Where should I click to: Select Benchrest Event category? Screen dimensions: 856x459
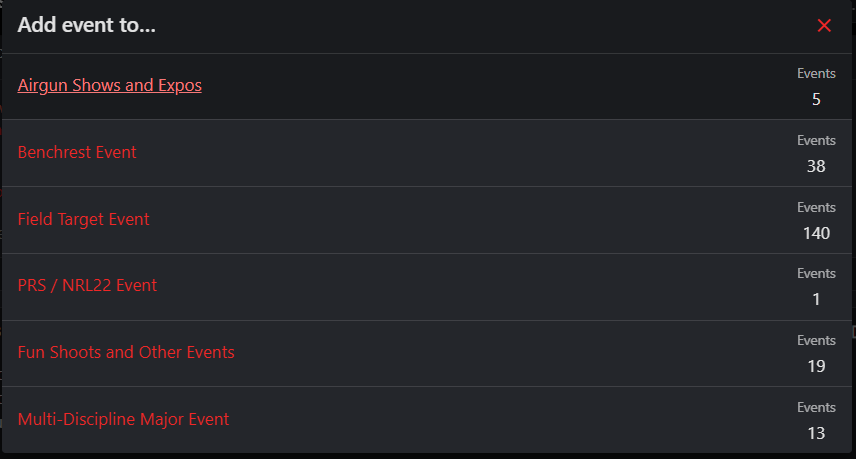pyautogui.click(x=77, y=152)
